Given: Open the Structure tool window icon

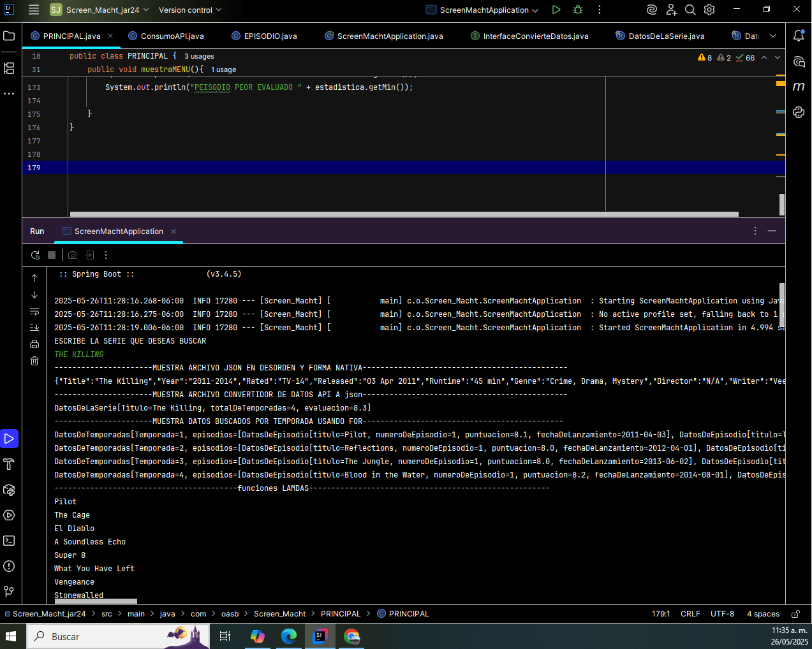Looking at the screenshot, I should (9, 68).
